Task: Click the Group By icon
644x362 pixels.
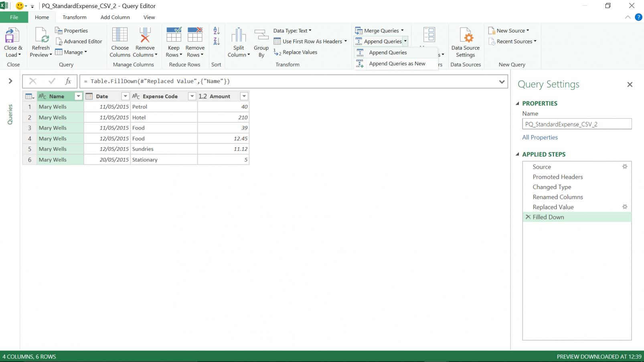Action: [x=261, y=35]
